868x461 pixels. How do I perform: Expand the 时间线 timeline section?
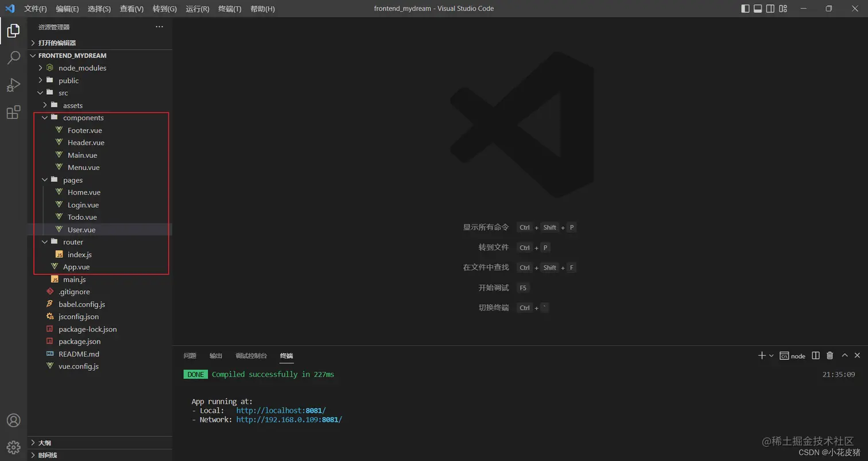coord(100,455)
